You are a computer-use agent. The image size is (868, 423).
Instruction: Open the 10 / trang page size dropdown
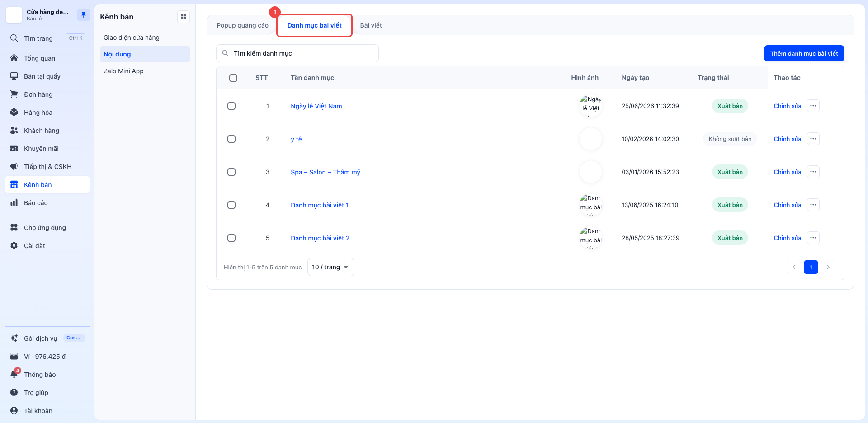[x=330, y=267]
